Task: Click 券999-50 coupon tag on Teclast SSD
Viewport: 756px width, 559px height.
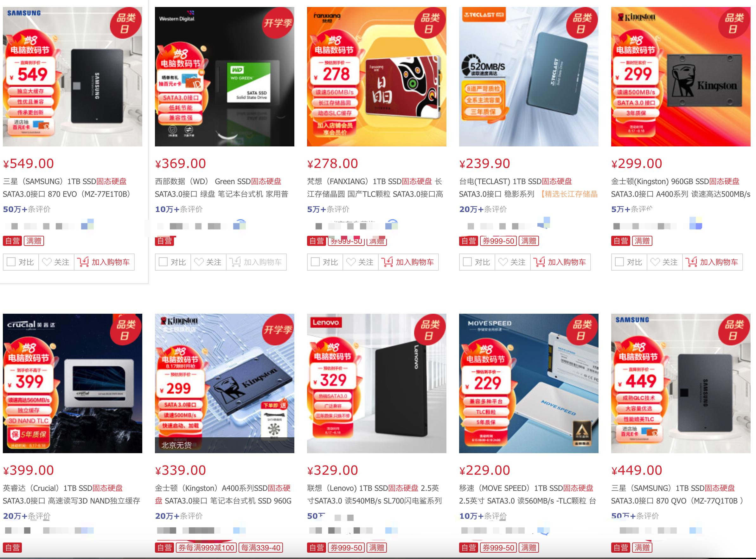Action: coord(498,241)
